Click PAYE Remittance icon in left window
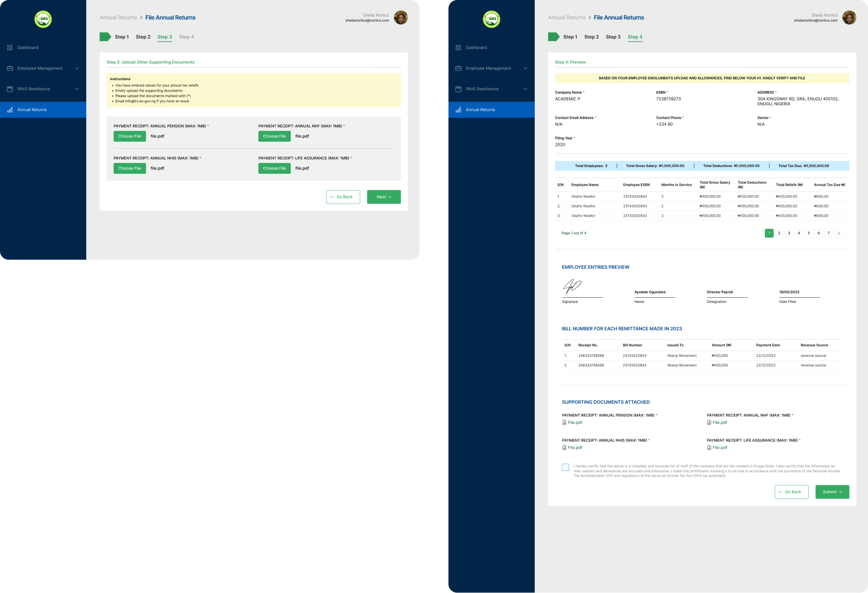868x593 pixels. [x=10, y=89]
